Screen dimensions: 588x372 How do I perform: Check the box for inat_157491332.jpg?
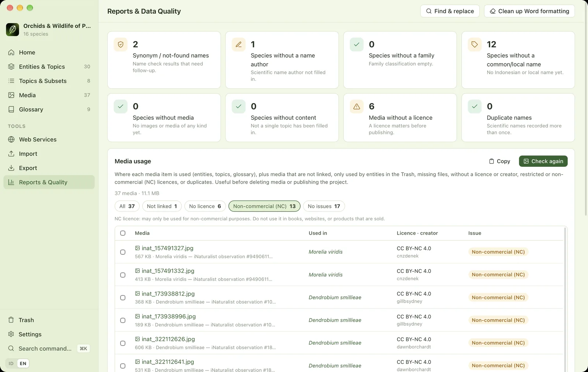[x=123, y=275]
